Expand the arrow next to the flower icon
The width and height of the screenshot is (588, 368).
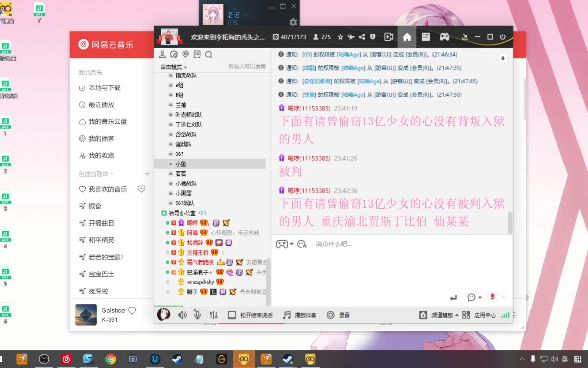(x=503, y=297)
